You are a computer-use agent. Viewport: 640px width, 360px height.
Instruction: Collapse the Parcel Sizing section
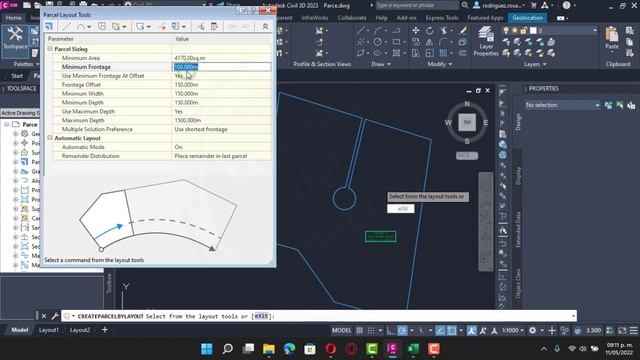pos(50,49)
